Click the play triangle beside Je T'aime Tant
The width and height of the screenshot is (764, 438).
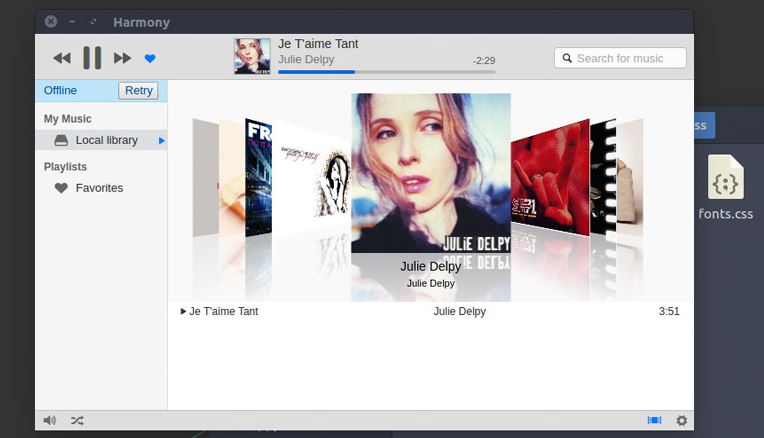click(183, 311)
